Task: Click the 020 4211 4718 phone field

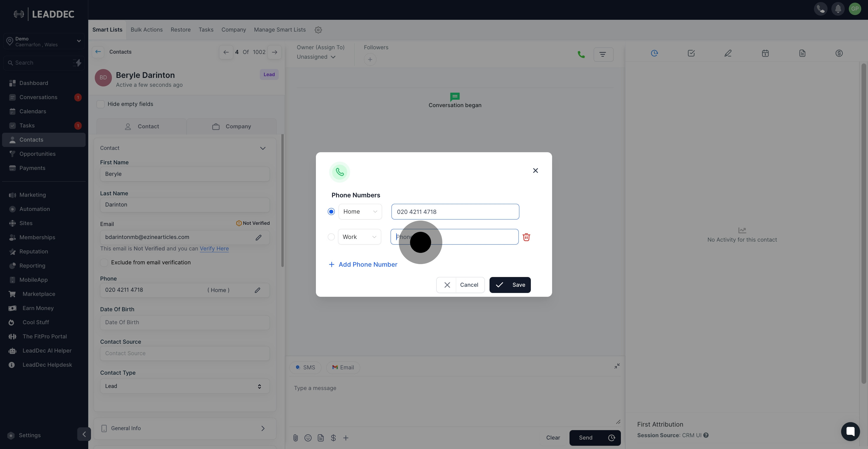Action: click(x=455, y=212)
